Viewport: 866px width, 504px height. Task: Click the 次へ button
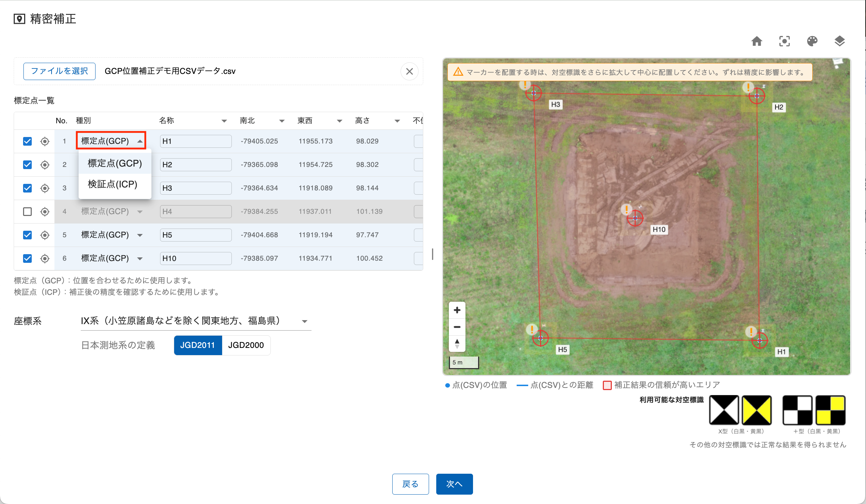[x=454, y=484]
